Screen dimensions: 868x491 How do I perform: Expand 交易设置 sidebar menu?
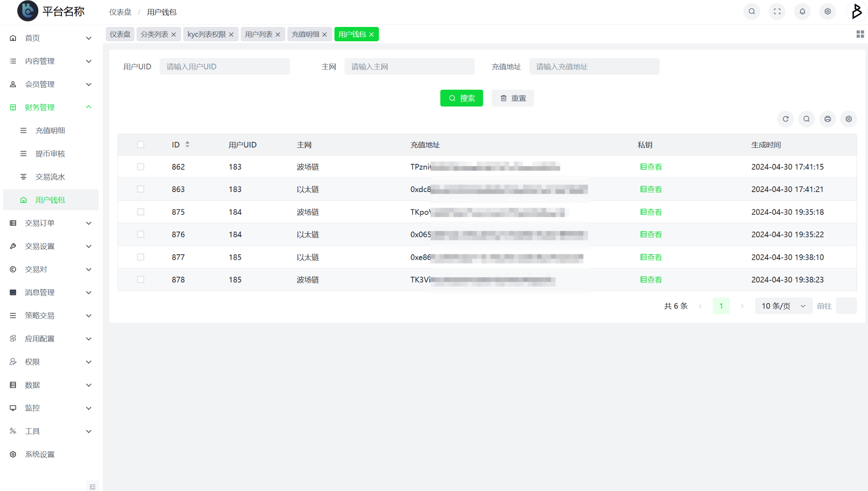pyautogui.click(x=51, y=246)
